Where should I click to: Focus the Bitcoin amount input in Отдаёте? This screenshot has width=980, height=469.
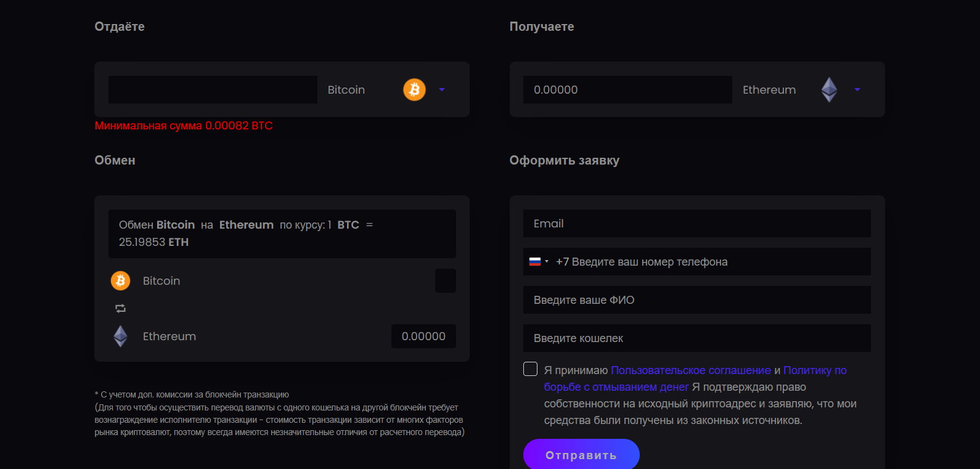click(213, 89)
